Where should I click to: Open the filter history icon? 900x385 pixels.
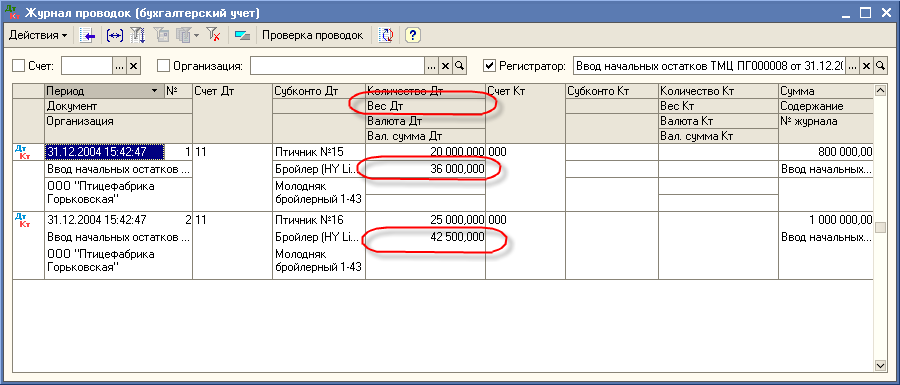[183, 36]
